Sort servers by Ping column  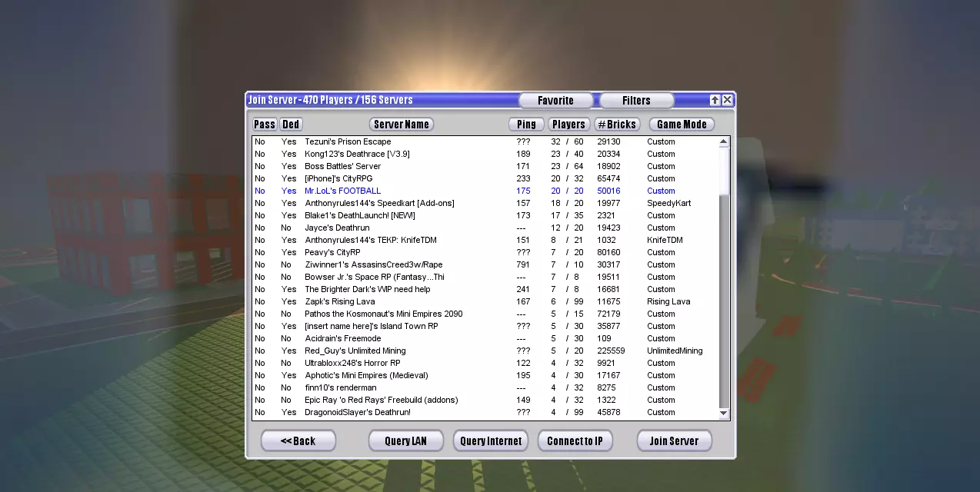[x=526, y=125]
